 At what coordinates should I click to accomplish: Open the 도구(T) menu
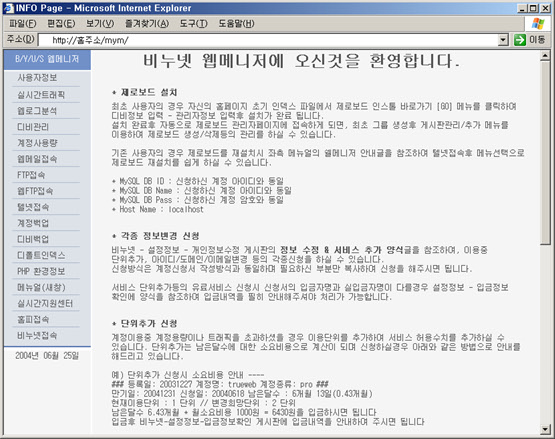193,24
